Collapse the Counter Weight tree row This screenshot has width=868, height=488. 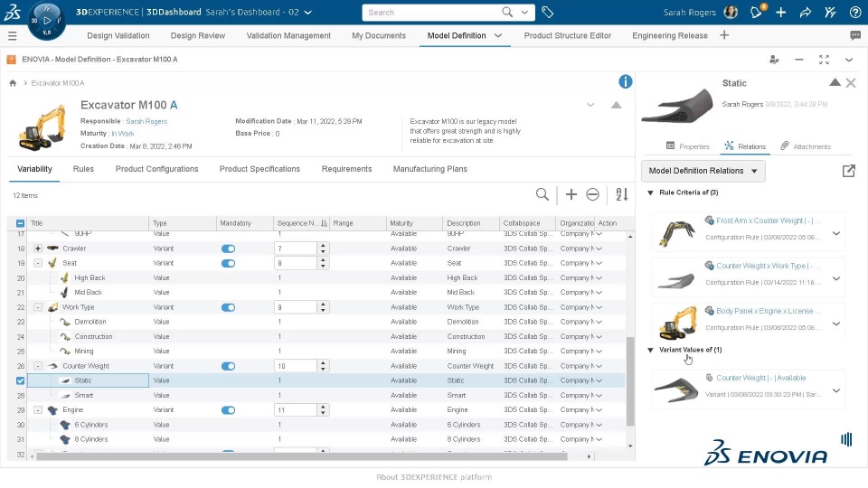[x=38, y=366]
